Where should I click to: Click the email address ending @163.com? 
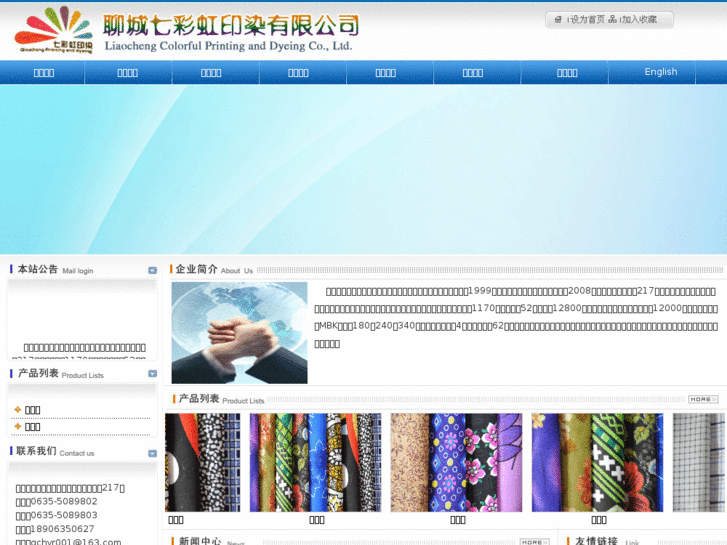[x=76, y=542]
